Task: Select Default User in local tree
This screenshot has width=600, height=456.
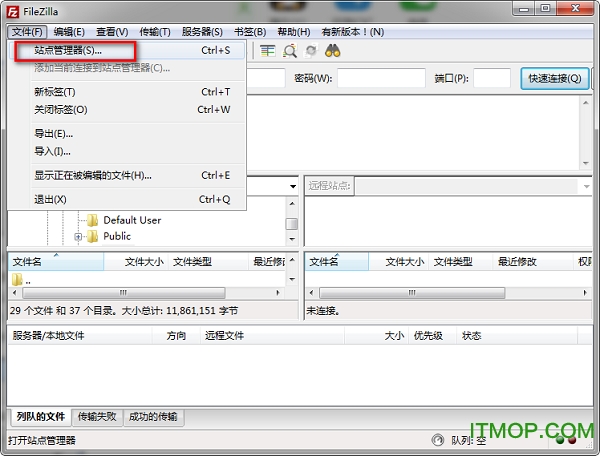Action: (x=132, y=220)
